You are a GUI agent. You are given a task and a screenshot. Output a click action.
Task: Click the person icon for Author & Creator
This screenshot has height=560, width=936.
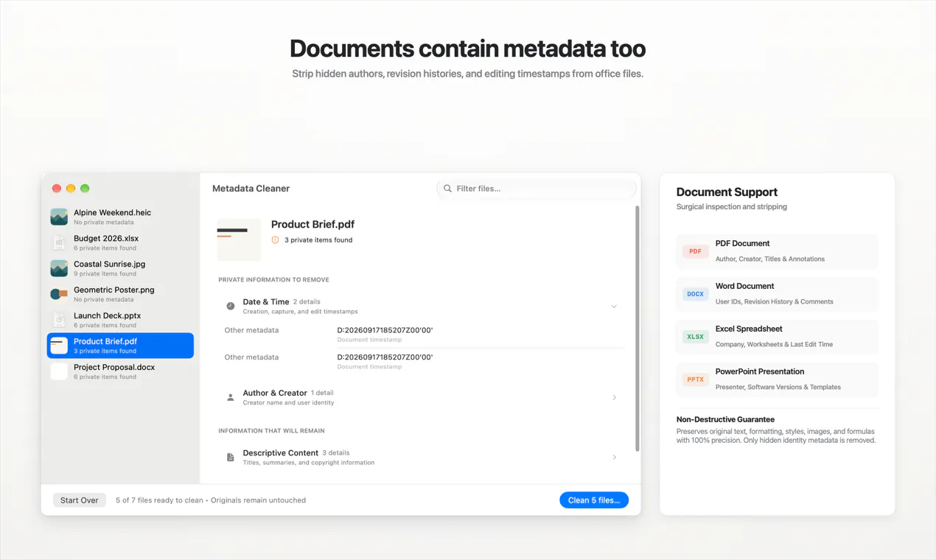[x=230, y=397]
